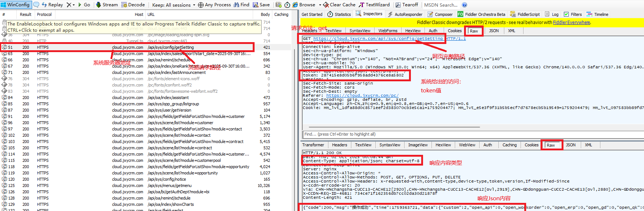Screen dimensions: 644x211
Task: Switch to the Composer tab
Action: (x=440, y=14)
